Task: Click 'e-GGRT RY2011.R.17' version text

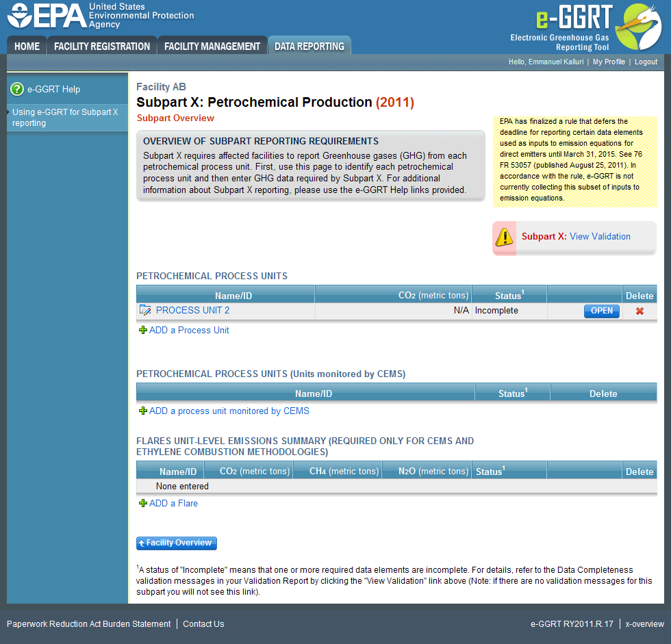Action: [572, 624]
